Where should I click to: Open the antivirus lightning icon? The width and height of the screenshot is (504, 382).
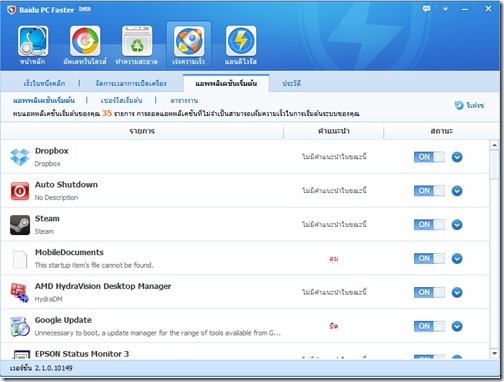point(241,41)
